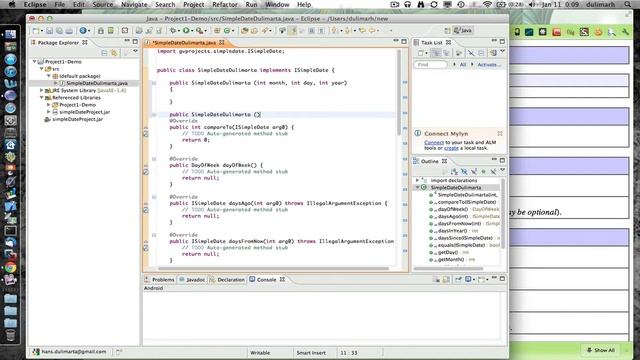Click the Open Type toolbar icon
The height and width of the screenshot is (360, 640).
pos(245,31)
